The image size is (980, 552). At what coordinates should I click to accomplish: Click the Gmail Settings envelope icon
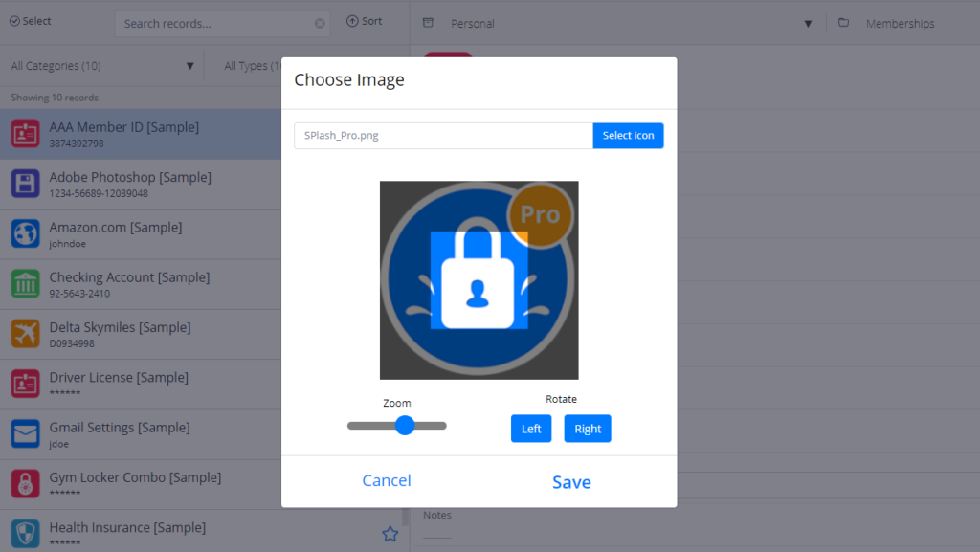click(x=25, y=433)
